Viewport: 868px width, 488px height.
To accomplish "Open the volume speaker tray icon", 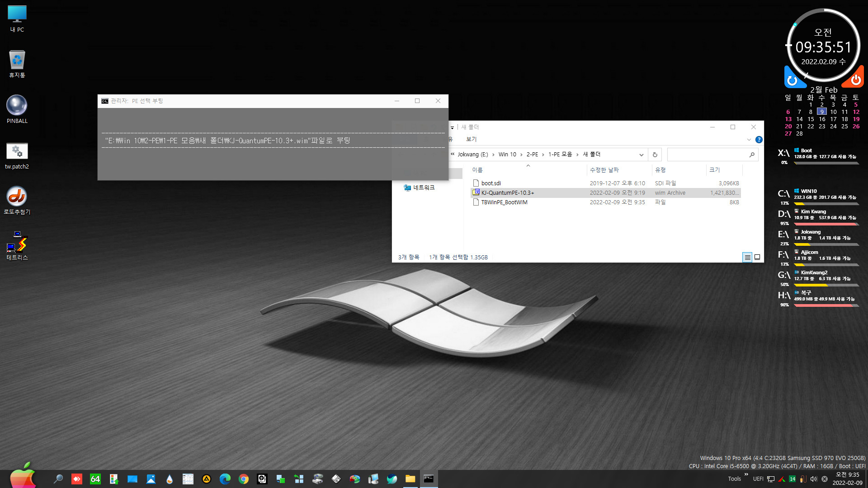I will [x=814, y=479].
